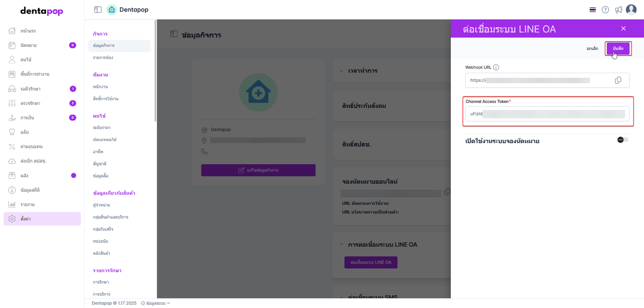The width and height of the screenshot is (644, 308).
Task: Select พนักงาน in settings submenu
Action: click(x=100, y=86)
